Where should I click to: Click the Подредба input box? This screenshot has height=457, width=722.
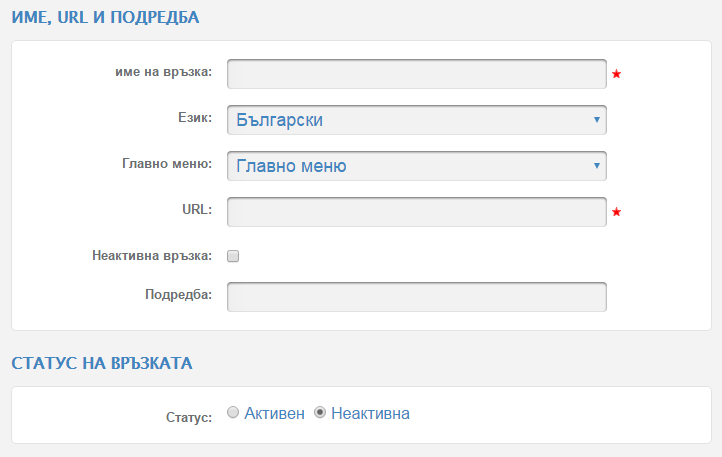coord(417,297)
